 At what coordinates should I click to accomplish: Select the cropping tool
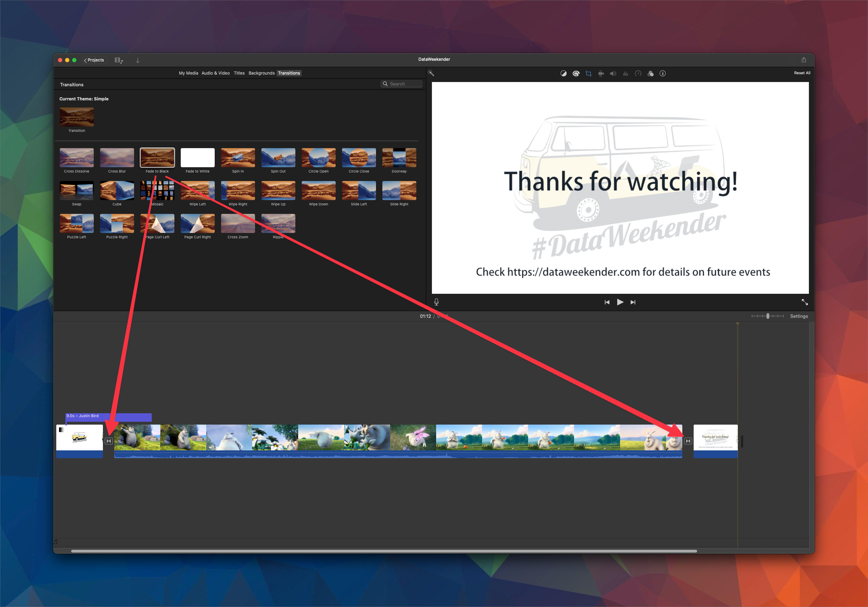(589, 73)
